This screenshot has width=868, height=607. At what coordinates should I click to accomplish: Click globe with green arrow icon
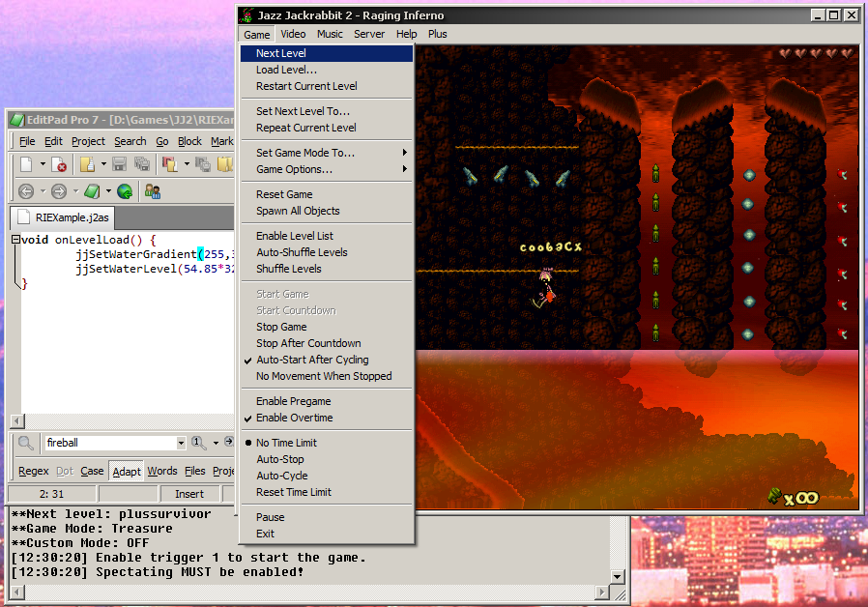[125, 191]
